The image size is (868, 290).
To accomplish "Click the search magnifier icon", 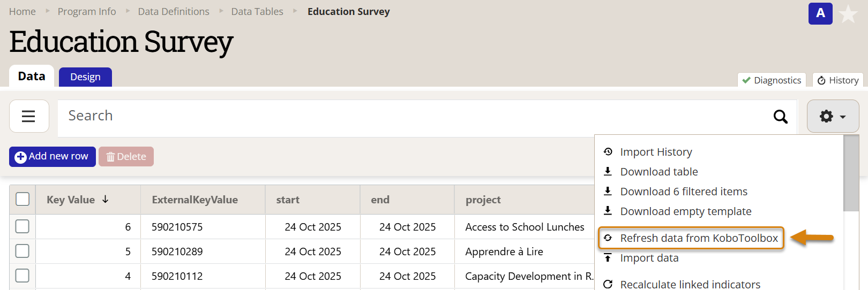I will pyautogui.click(x=780, y=116).
